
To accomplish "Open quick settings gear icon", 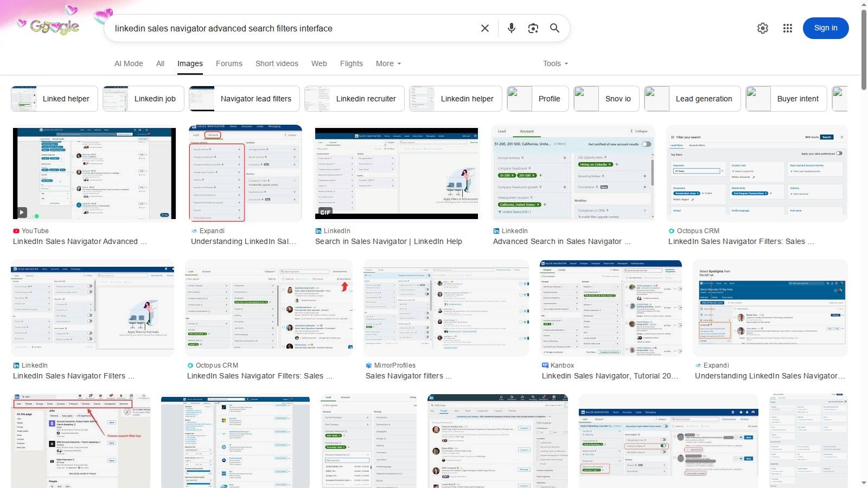I will (763, 28).
